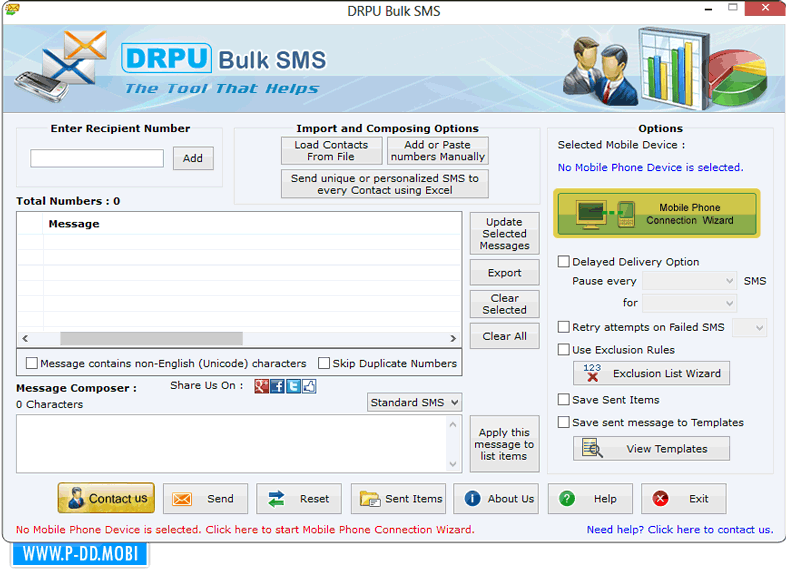
Task: Check Use Exclusion Rules
Action: tap(564, 349)
